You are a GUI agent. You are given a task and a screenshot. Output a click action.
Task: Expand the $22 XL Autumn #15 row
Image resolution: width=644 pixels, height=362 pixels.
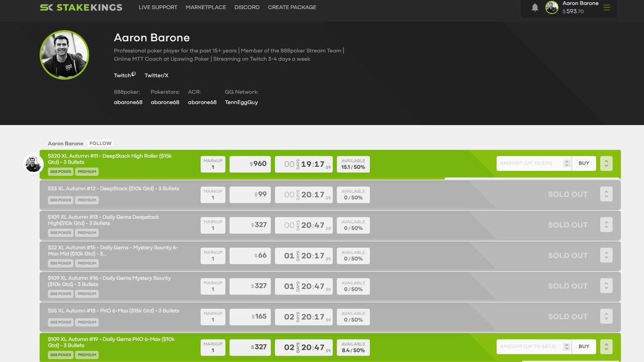coord(606,255)
